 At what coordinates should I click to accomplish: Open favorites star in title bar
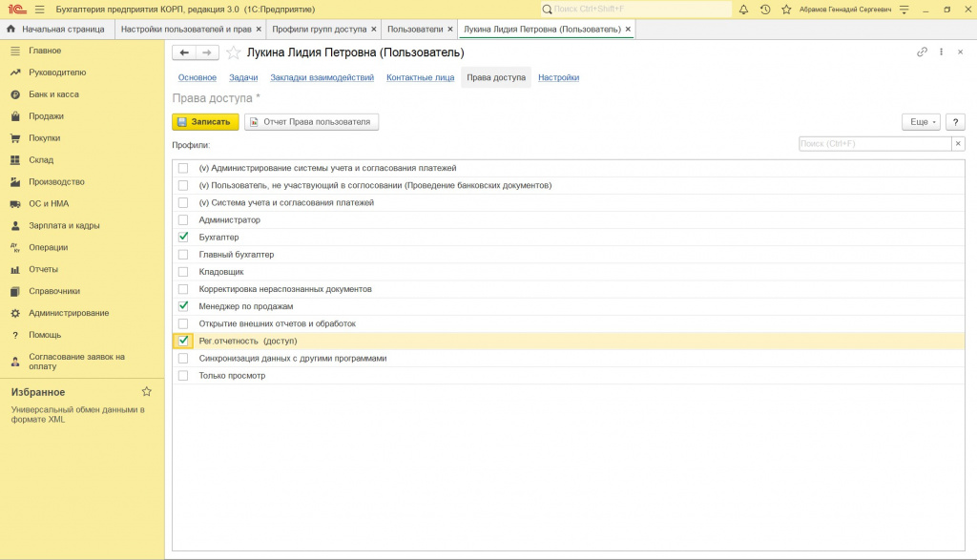(786, 10)
